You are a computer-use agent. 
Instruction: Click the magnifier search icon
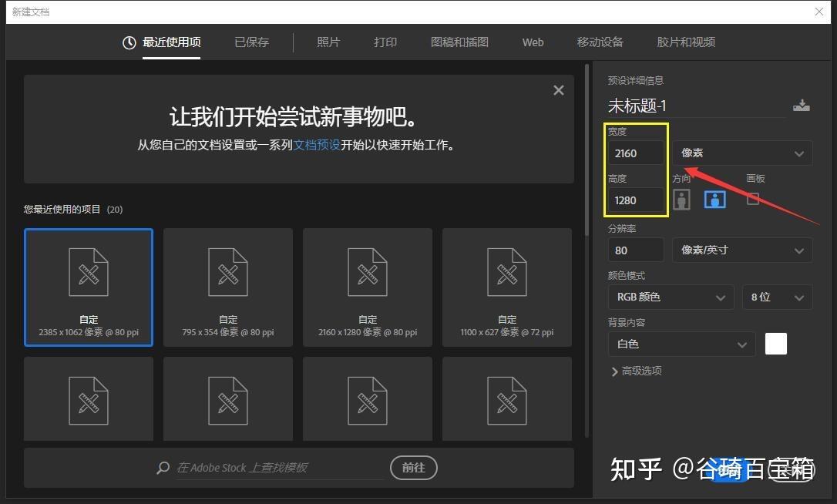click(x=163, y=468)
